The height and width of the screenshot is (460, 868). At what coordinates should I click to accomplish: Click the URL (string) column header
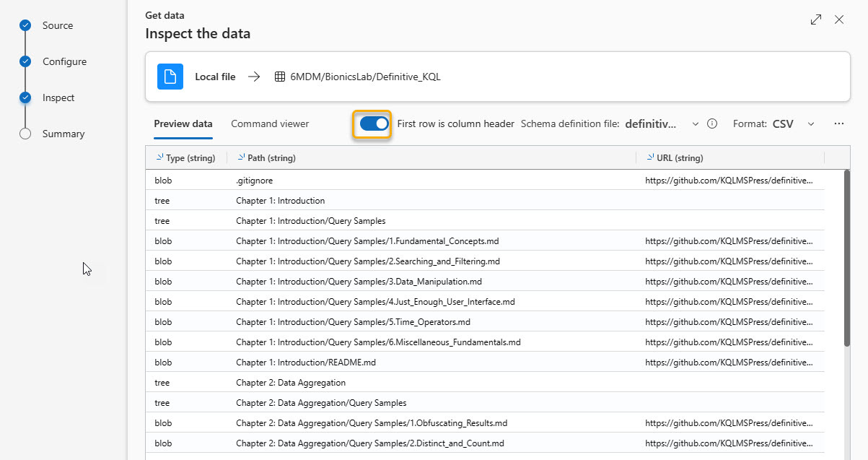coord(730,157)
